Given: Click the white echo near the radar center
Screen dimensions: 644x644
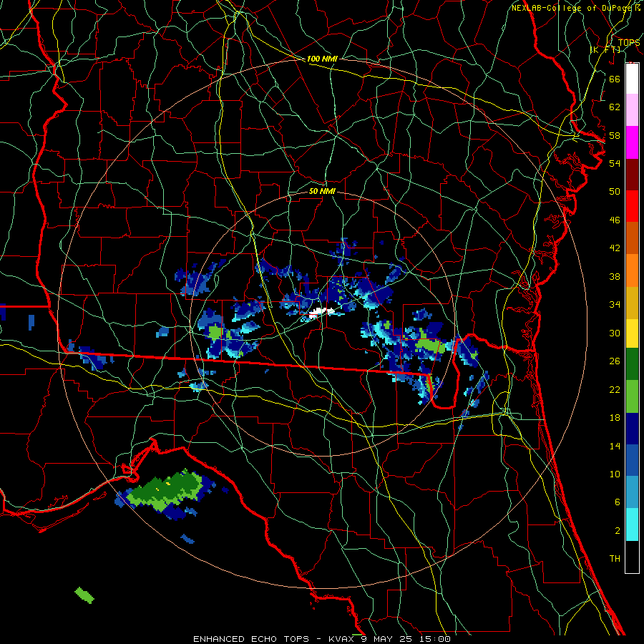Looking at the screenshot, I should click(321, 313).
